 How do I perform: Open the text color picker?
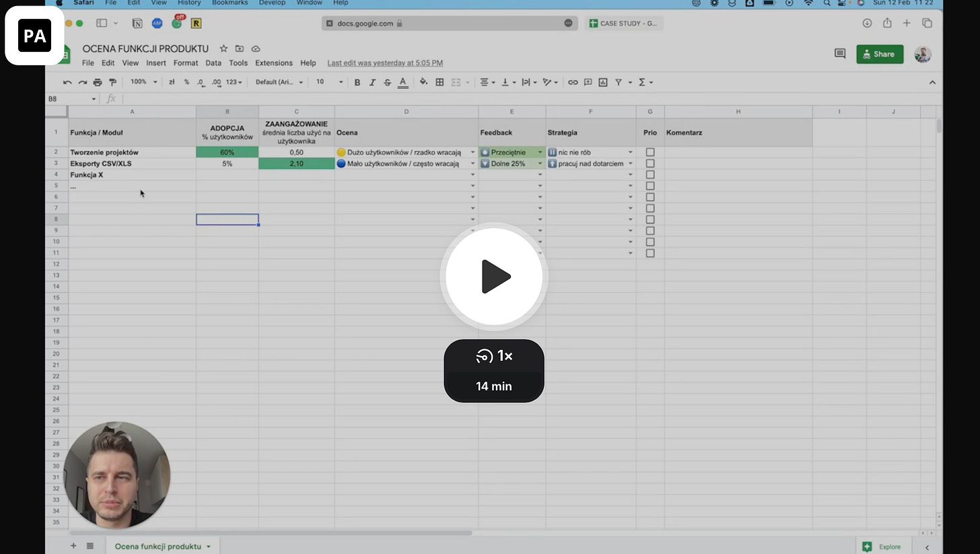(x=403, y=82)
